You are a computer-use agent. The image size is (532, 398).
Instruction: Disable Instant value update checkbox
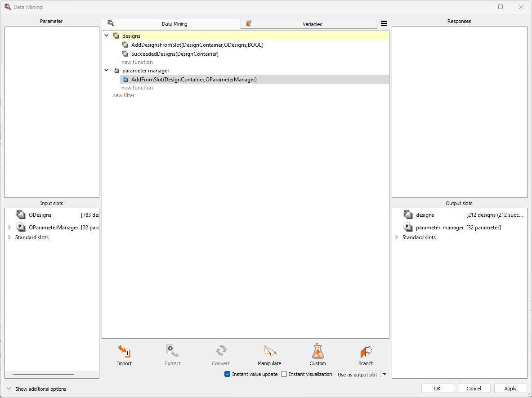click(228, 374)
